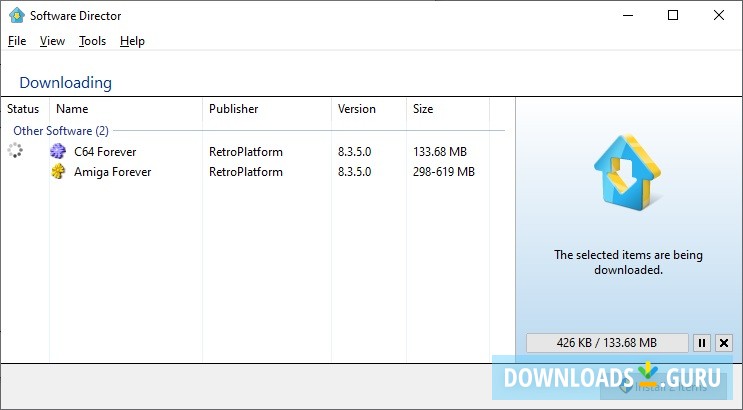Image resolution: width=743 pixels, height=410 pixels.
Task: Select the Amiga Forever row name
Action: click(113, 172)
